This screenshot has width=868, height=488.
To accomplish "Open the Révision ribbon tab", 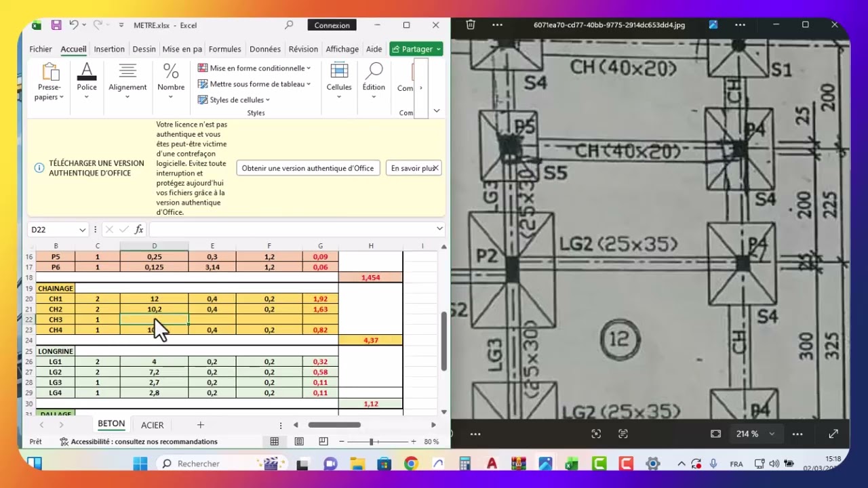I will point(303,49).
